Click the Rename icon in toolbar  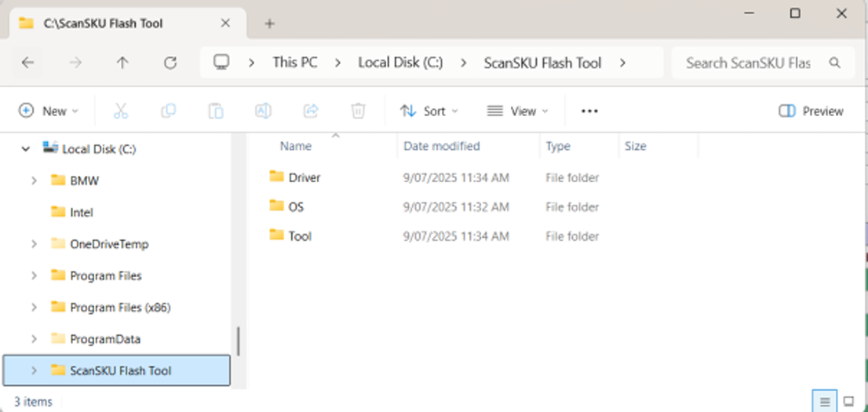click(x=263, y=111)
